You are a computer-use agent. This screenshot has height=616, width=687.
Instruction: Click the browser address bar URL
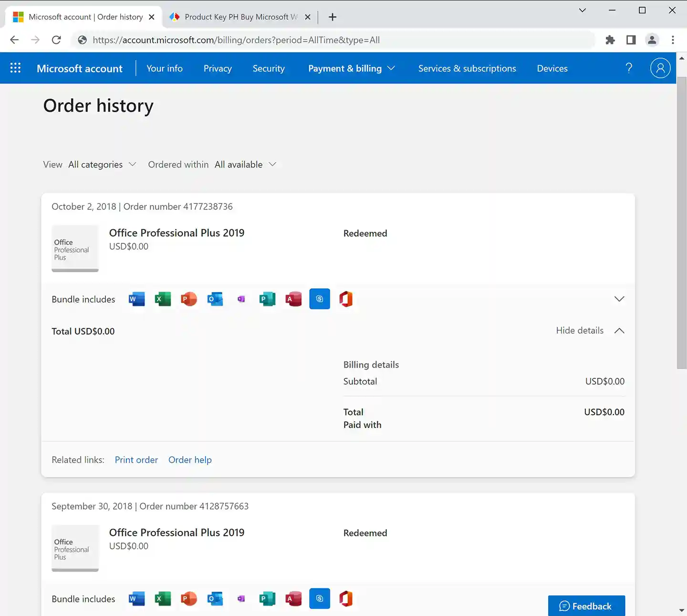pos(236,40)
